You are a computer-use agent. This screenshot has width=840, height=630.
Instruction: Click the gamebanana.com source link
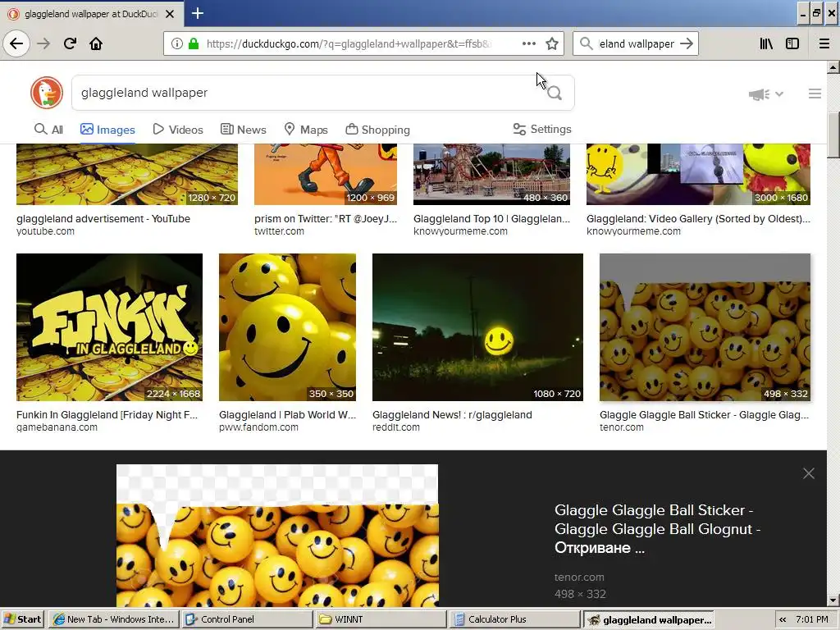(57, 427)
